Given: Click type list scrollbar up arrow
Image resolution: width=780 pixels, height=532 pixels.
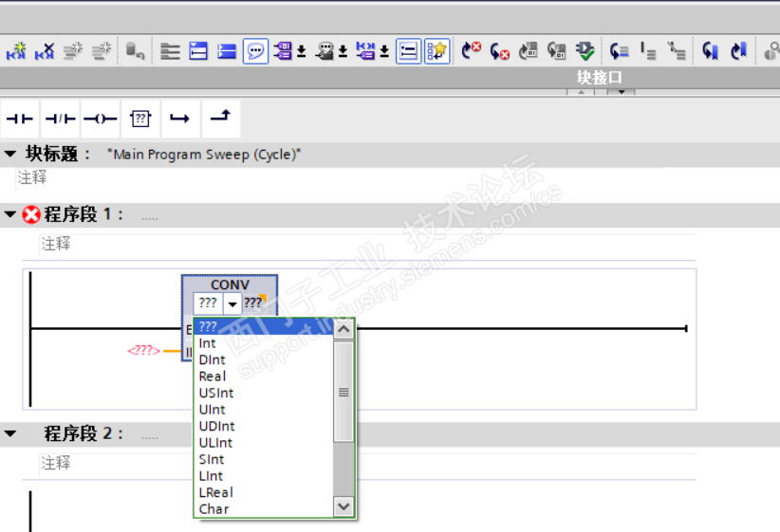Looking at the screenshot, I should pos(344,329).
